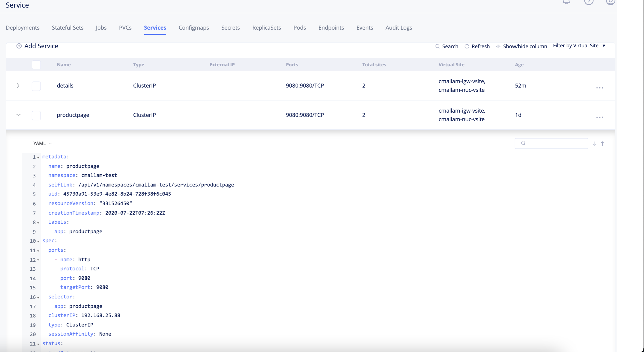Switch to the Audit Logs tab

pyautogui.click(x=399, y=28)
